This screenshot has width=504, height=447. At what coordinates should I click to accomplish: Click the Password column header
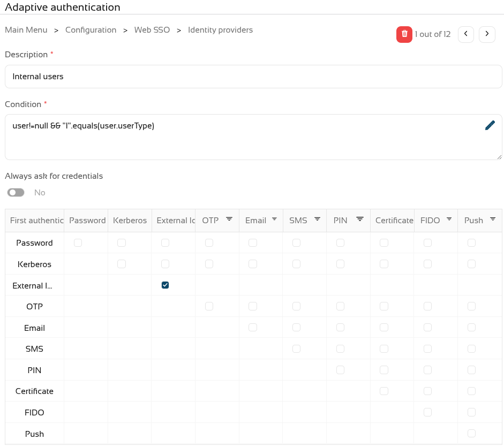click(86, 221)
